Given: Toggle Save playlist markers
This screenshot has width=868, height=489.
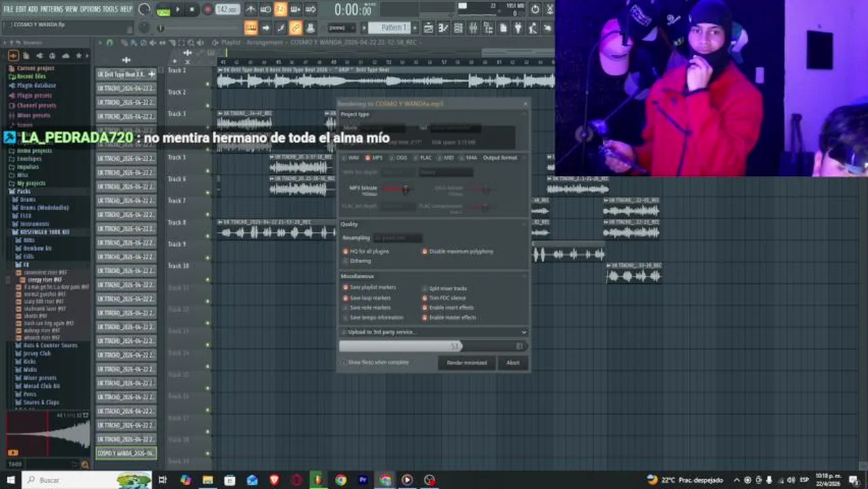Looking at the screenshot, I should pos(369,287).
